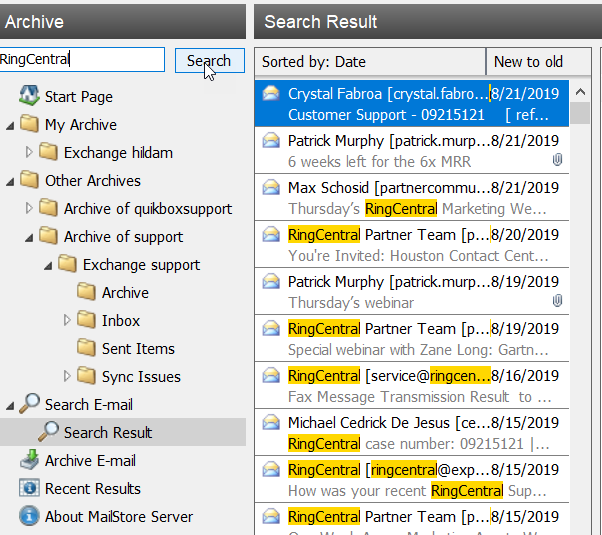Viewport: 602px width, 535px height.
Task: Click attachment paperclip on 6 weeks left email
Action: 557,161
